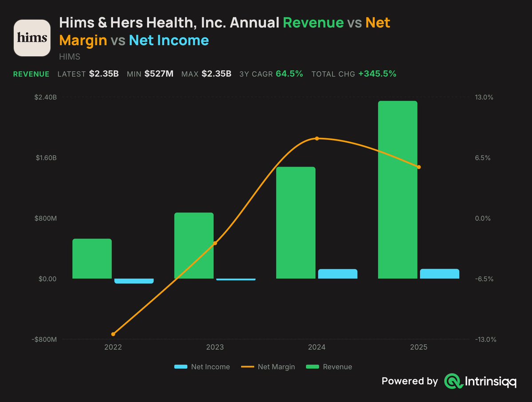
Task: Click the 13.0% right axis label
Action: (484, 97)
